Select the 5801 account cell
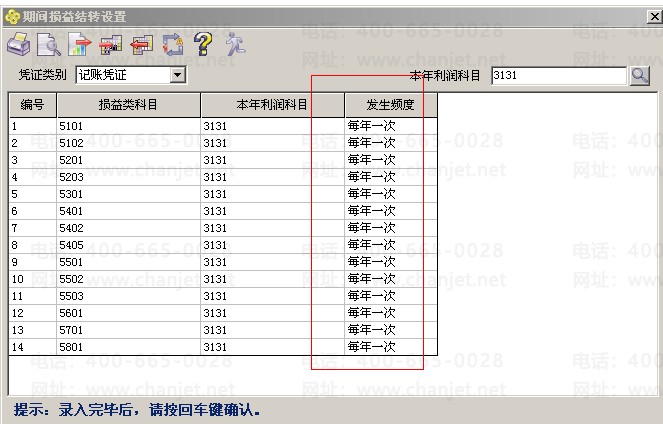 (128, 347)
